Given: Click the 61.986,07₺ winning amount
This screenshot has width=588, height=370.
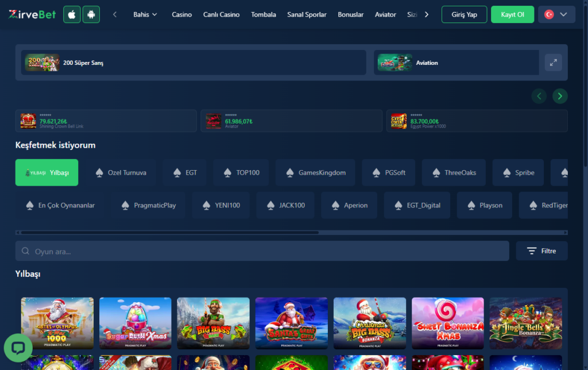Looking at the screenshot, I should [x=238, y=121].
